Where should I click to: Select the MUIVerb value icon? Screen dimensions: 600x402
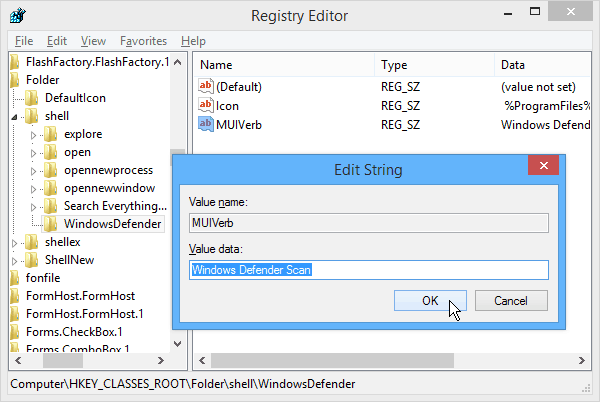[205, 124]
